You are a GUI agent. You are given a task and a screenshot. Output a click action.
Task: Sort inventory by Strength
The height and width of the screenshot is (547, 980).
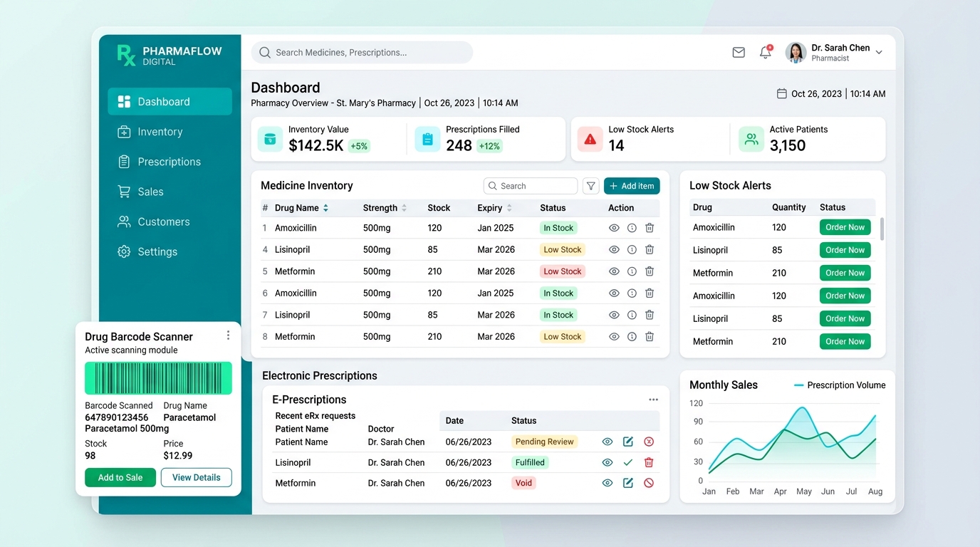[404, 208]
